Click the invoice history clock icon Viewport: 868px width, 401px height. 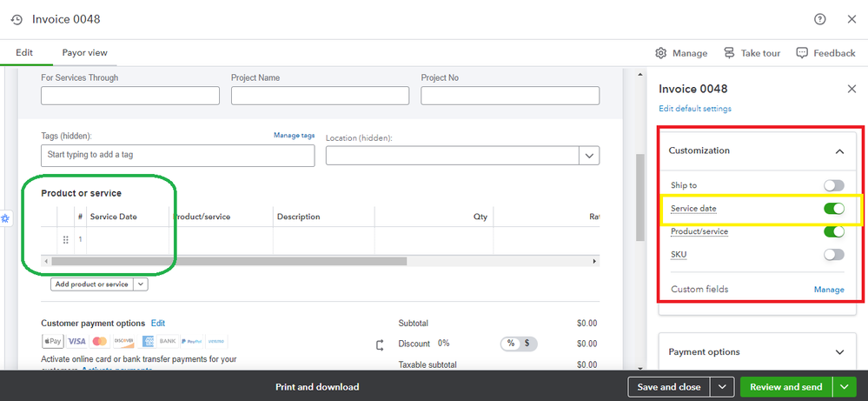click(17, 19)
